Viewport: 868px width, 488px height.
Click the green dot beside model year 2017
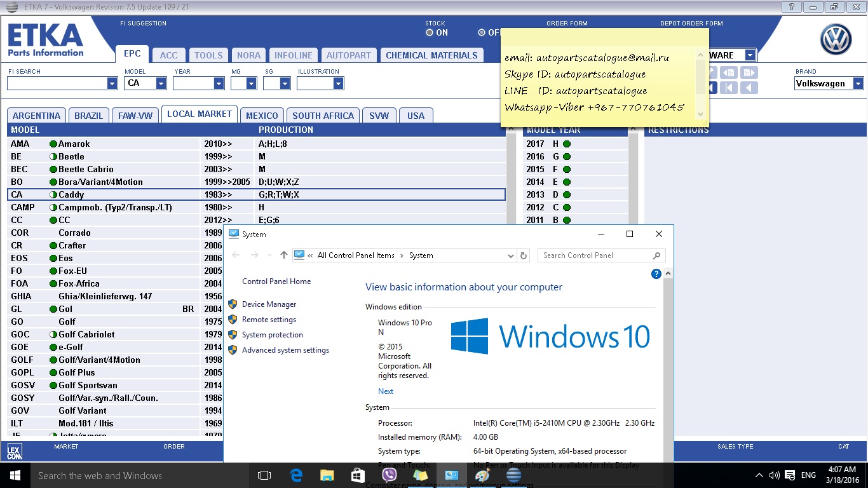[x=567, y=144]
